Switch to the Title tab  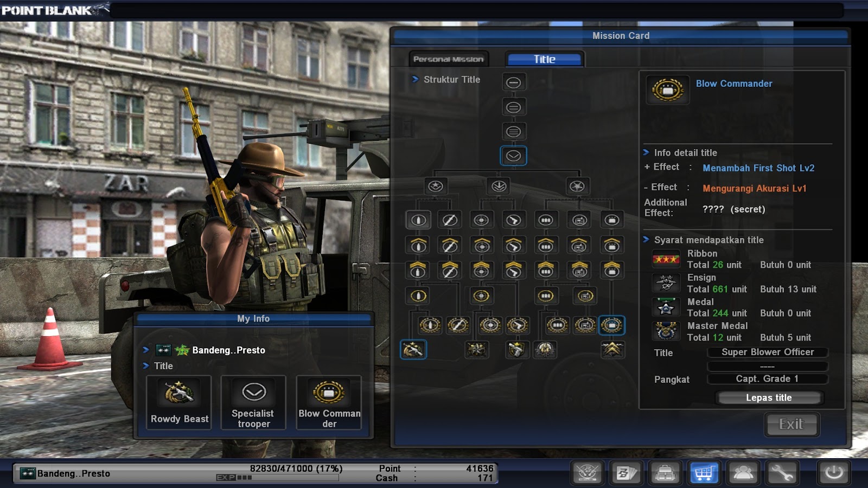[544, 59]
